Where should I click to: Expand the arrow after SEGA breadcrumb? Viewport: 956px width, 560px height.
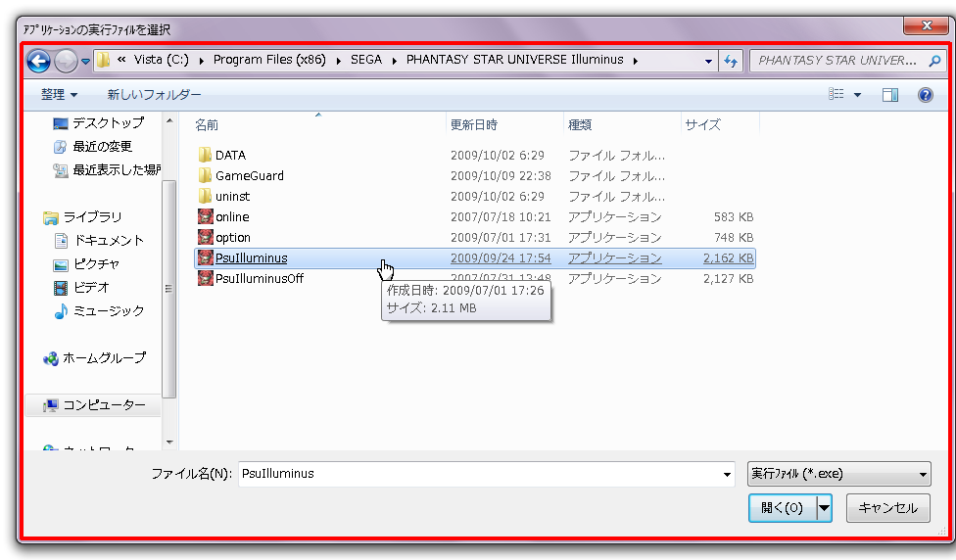coord(395,61)
